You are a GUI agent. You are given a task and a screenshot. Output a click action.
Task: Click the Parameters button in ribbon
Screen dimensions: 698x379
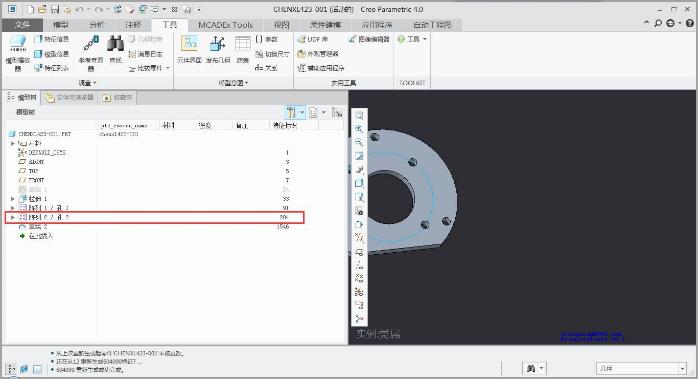click(267, 39)
